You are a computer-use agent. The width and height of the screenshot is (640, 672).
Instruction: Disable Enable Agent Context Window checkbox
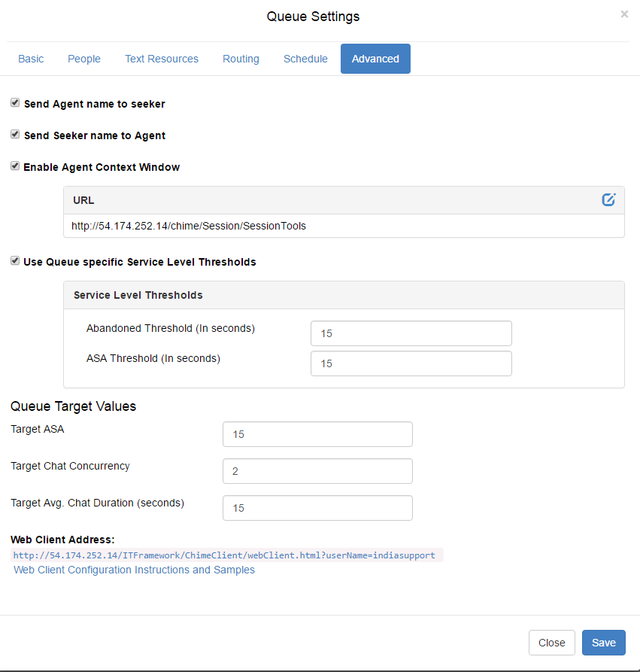click(x=15, y=166)
